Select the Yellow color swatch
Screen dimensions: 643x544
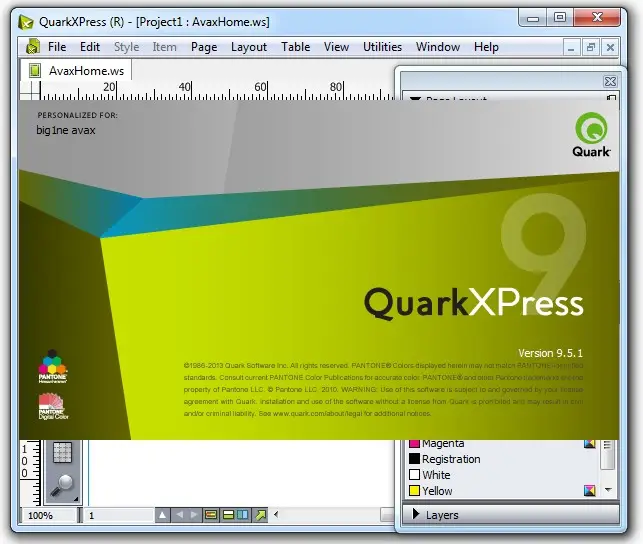pos(414,491)
